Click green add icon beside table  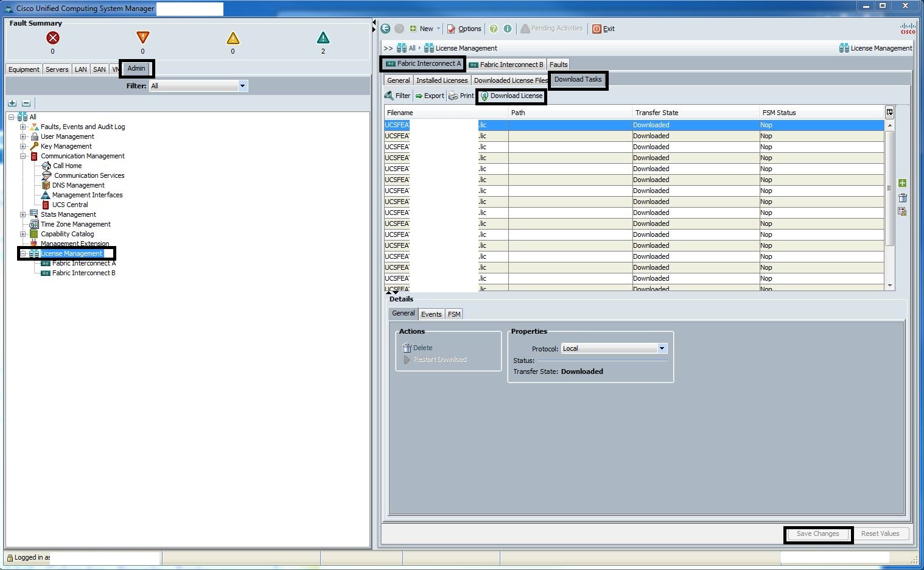(902, 183)
